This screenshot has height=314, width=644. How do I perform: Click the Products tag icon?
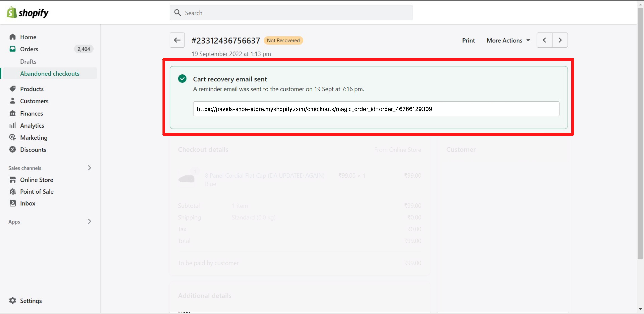pos(13,89)
